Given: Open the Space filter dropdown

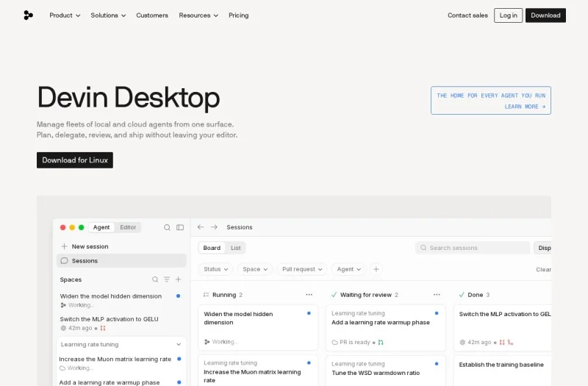Looking at the screenshot, I should tap(255, 269).
